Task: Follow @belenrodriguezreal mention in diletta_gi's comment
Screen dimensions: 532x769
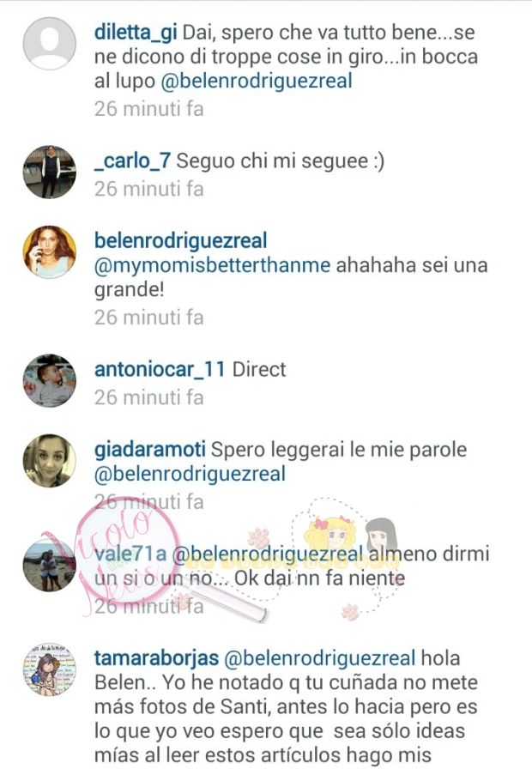Action: click(x=257, y=81)
